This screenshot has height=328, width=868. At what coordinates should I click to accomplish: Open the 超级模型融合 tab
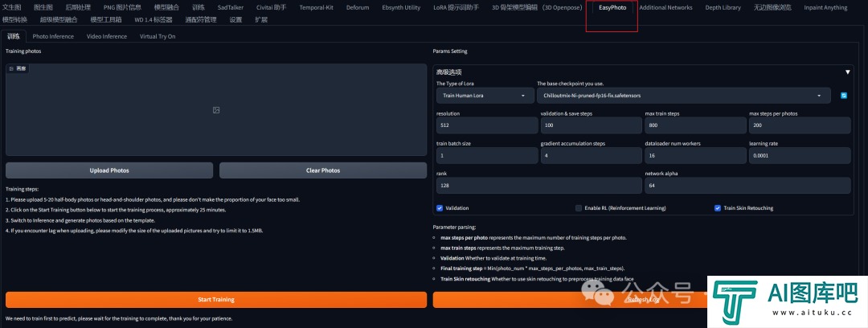coord(59,19)
